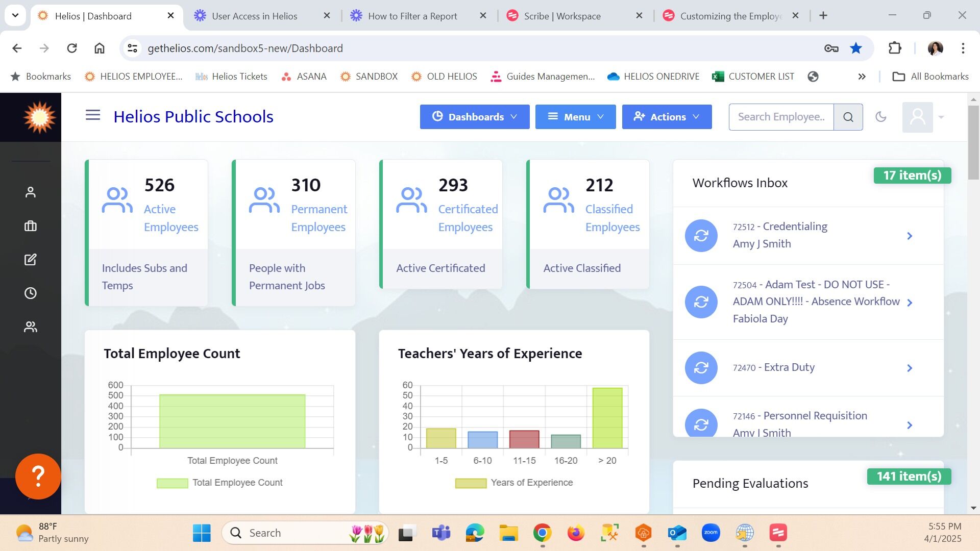Click the orange help question mark

pos(38,477)
